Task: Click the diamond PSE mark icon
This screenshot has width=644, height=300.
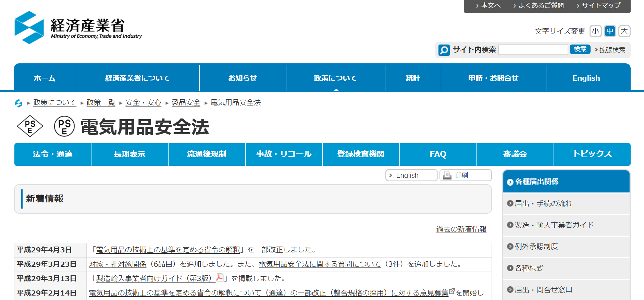Action: click(30, 126)
